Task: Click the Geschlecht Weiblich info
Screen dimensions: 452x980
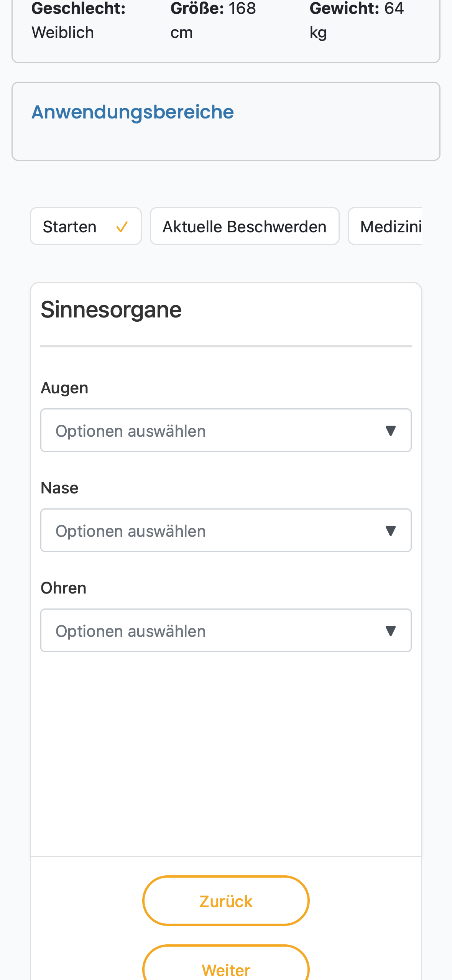Action: click(x=79, y=20)
